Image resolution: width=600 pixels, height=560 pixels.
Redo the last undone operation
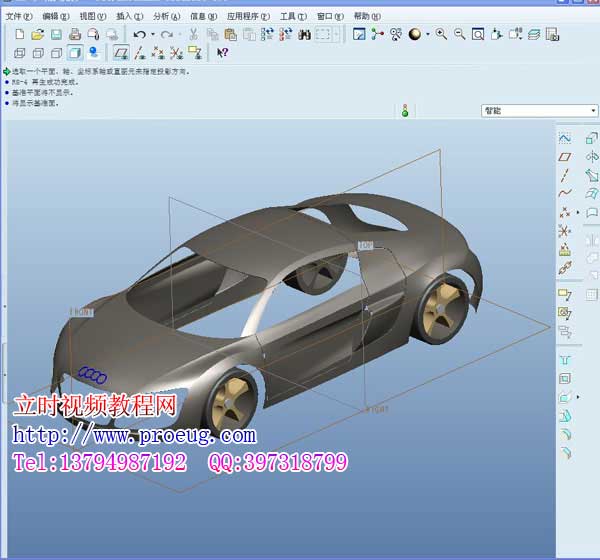coord(166,34)
